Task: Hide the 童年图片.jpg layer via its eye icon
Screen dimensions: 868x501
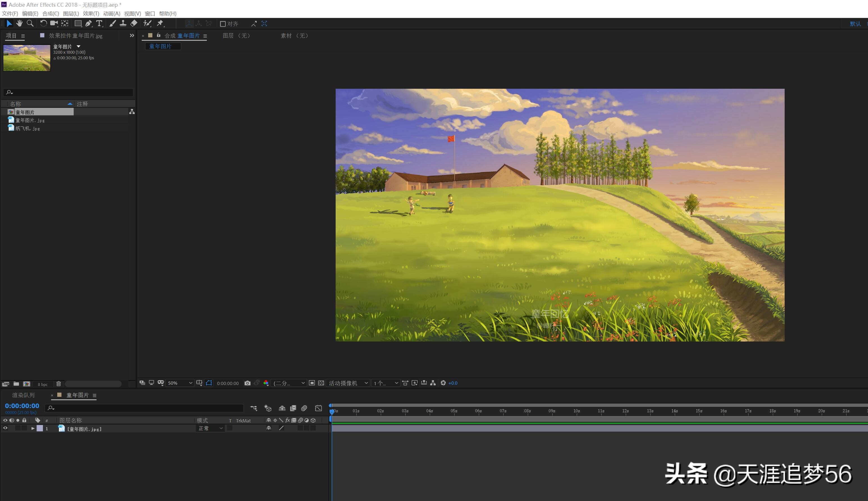Action: click(x=5, y=428)
